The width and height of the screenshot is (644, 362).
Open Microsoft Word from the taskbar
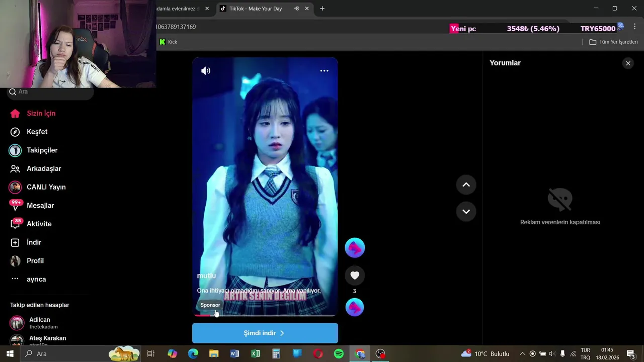(x=234, y=354)
